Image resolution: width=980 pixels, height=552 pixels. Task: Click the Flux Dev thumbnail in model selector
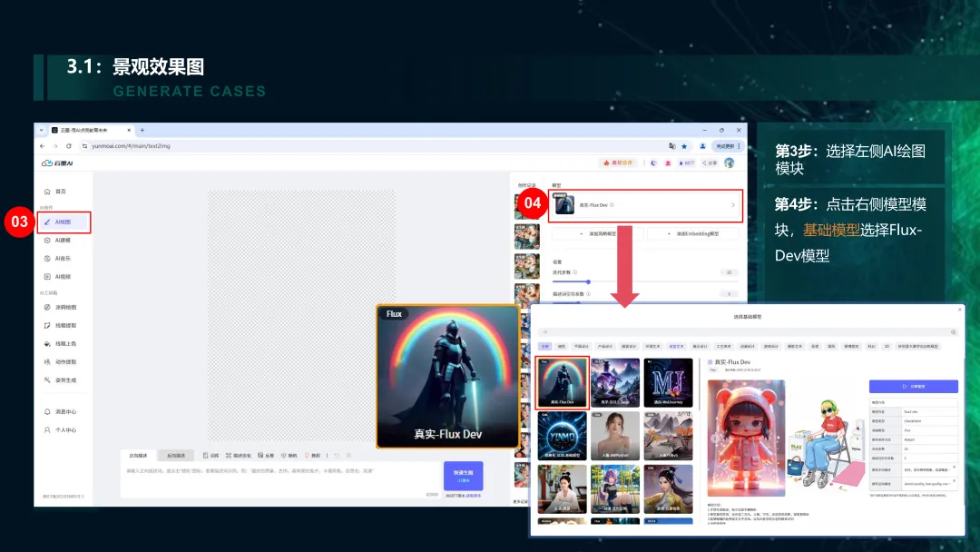click(x=564, y=204)
